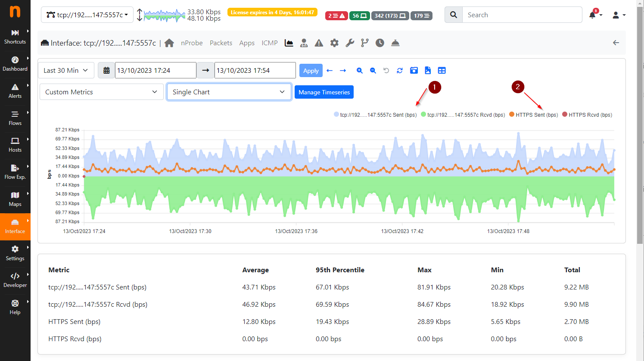
Task: Zoom in on the chart with magnifier plus
Action: point(359,70)
